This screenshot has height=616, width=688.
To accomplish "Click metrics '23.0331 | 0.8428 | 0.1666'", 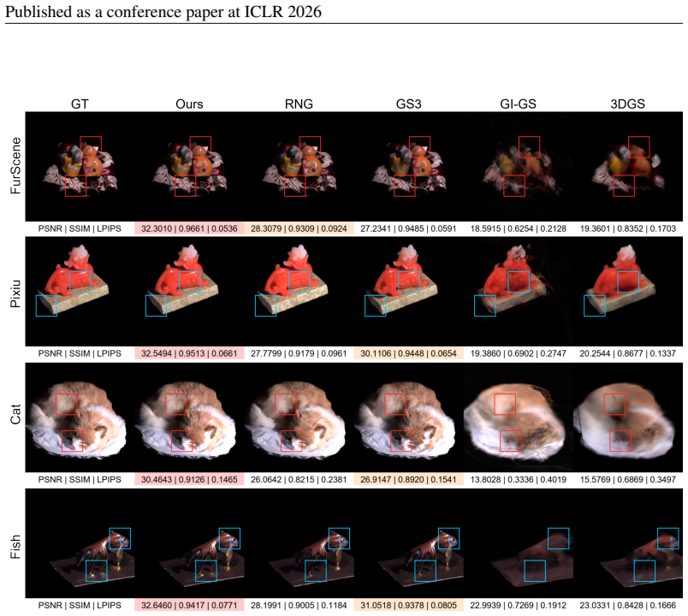I will 628,606.
